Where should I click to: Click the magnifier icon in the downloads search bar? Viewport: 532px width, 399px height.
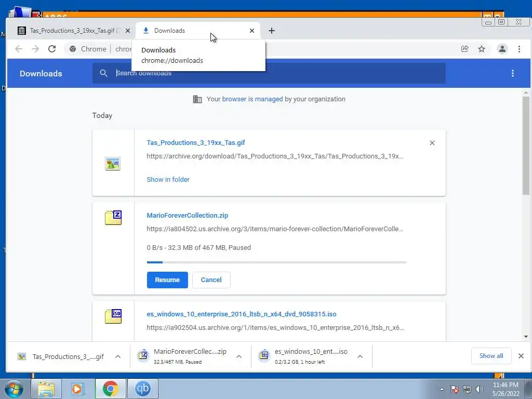[x=103, y=73]
